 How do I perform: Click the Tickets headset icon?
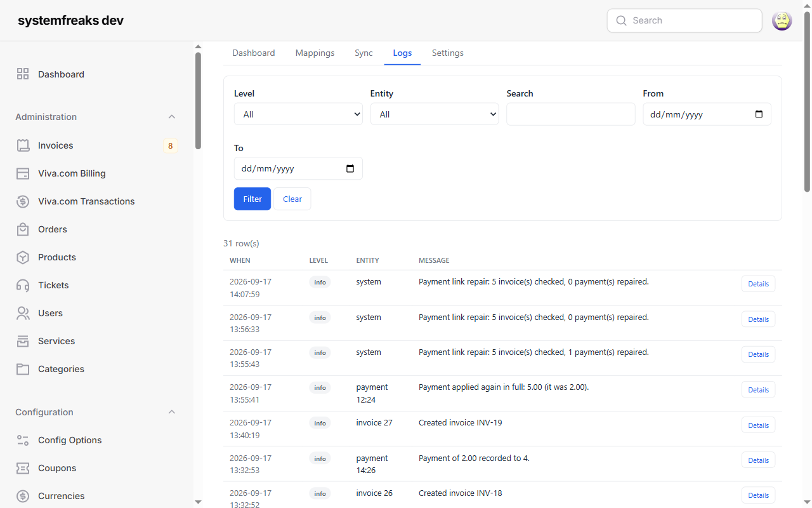click(x=23, y=285)
